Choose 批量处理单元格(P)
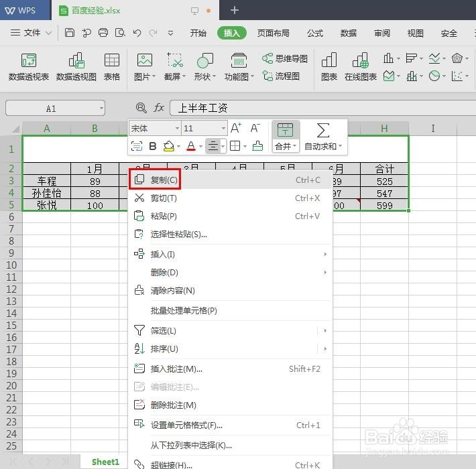Screen dimensions: 476x469 click(231, 311)
